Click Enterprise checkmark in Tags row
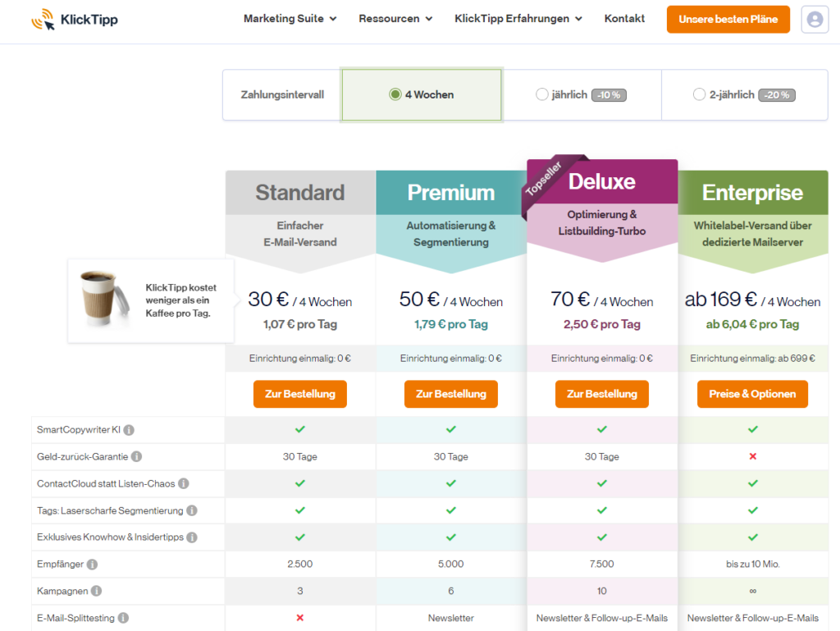840x631 pixels. point(753,510)
